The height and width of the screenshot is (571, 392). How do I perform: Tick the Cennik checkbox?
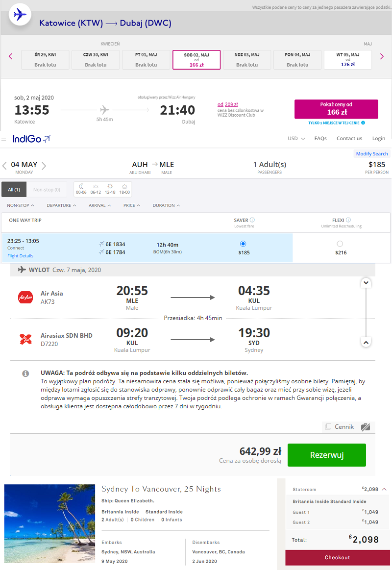click(x=328, y=426)
